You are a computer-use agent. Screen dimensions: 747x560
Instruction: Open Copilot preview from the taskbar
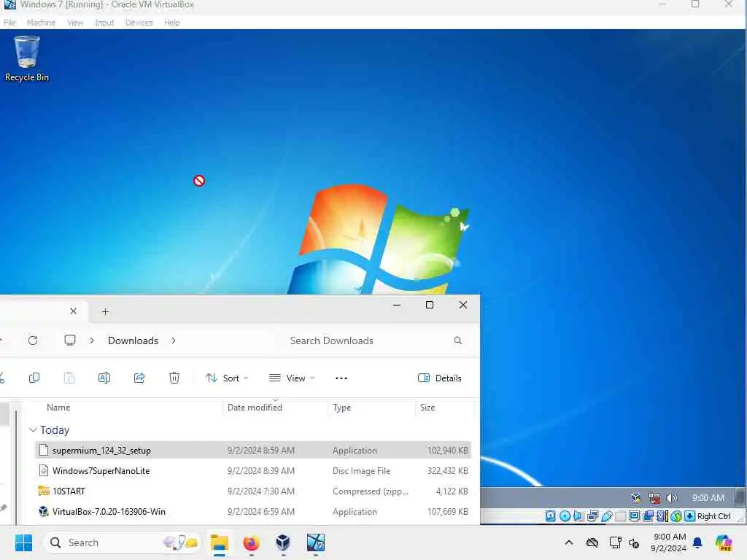click(724, 542)
